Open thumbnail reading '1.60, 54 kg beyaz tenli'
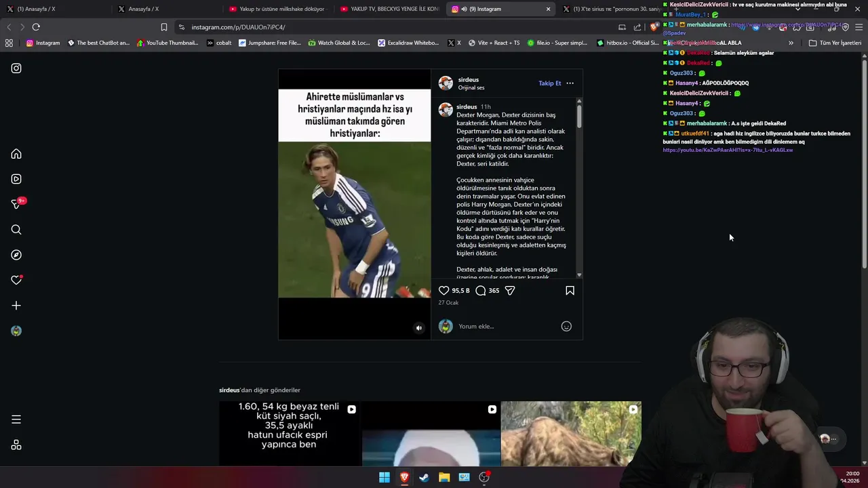 (289, 433)
